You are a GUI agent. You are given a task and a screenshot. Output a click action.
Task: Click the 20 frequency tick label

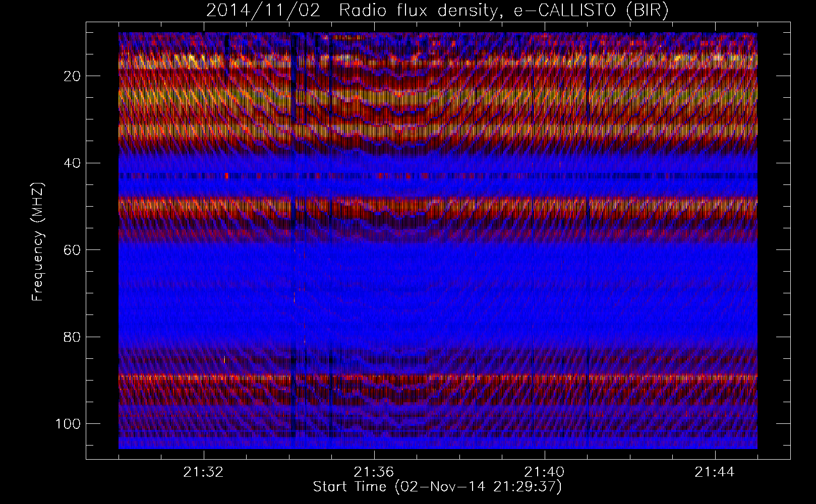point(72,76)
